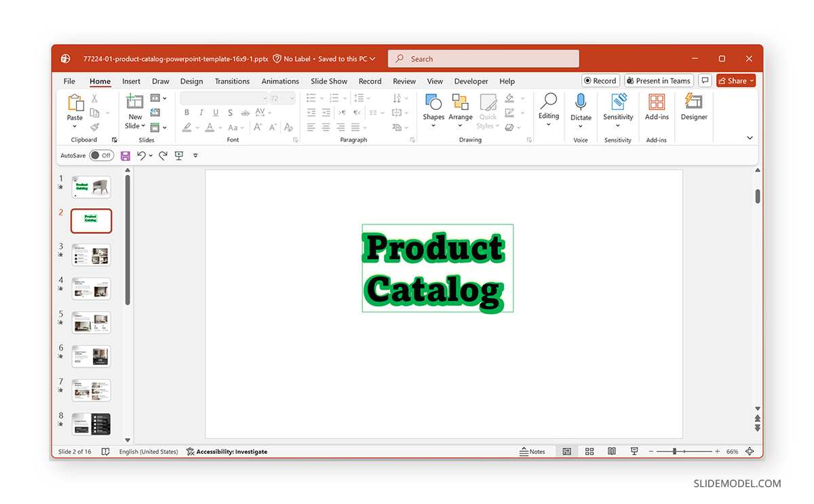Screen dimensions: 814x504
Task: Toggle the AutoSave switch
Action: [x=101, y=155]
